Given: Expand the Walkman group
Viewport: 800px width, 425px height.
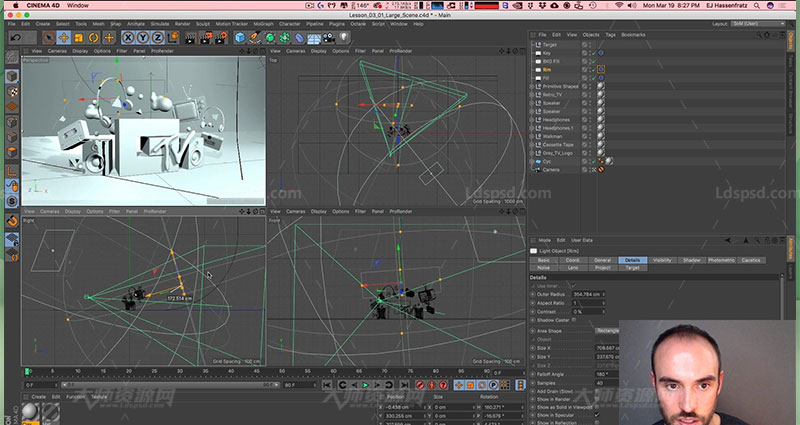Looking at the screenshot, I should pos(532,137).
